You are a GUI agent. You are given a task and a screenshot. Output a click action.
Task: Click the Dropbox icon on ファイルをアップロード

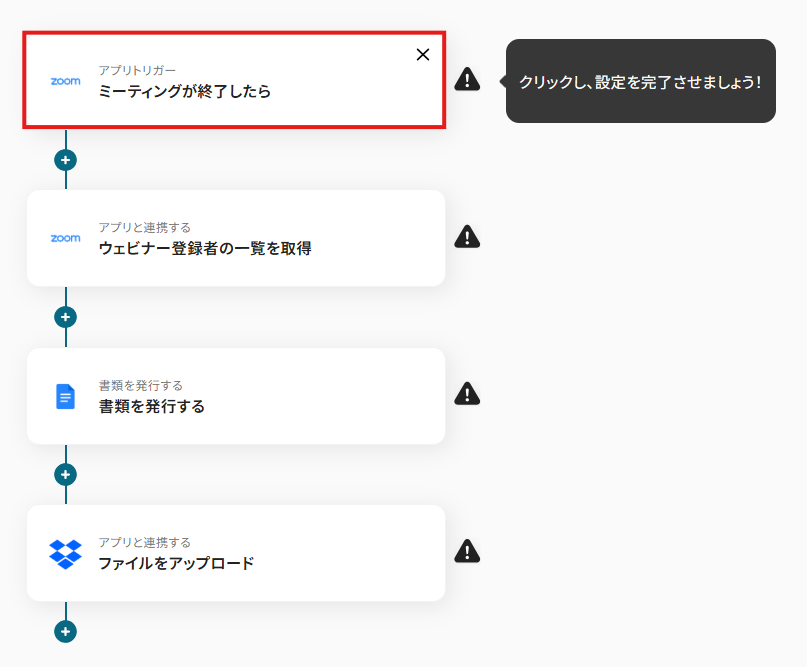point(66,553)
